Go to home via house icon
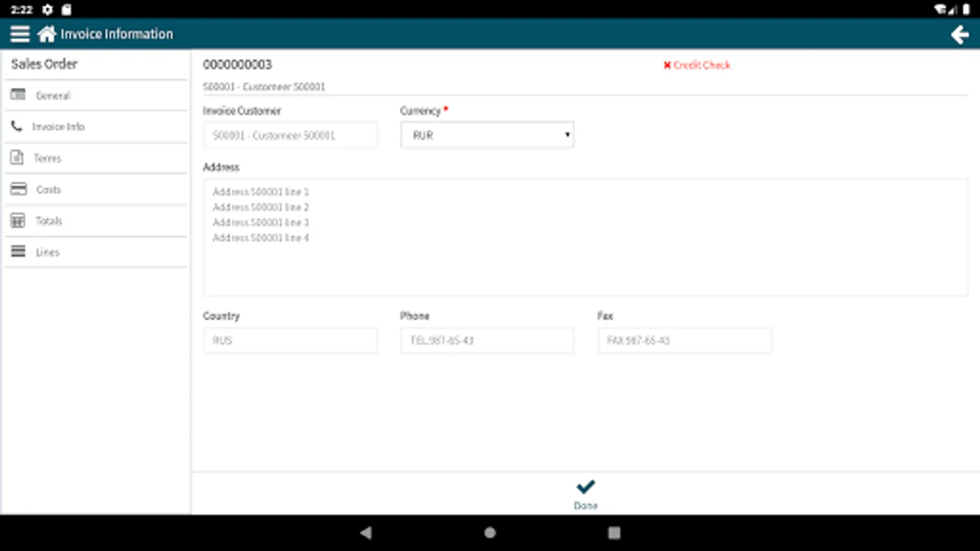980x551 pixels. (47, 34)
